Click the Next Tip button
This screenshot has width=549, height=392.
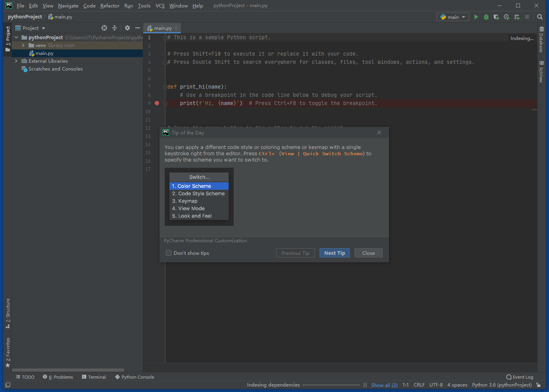(x=334, y=253)
